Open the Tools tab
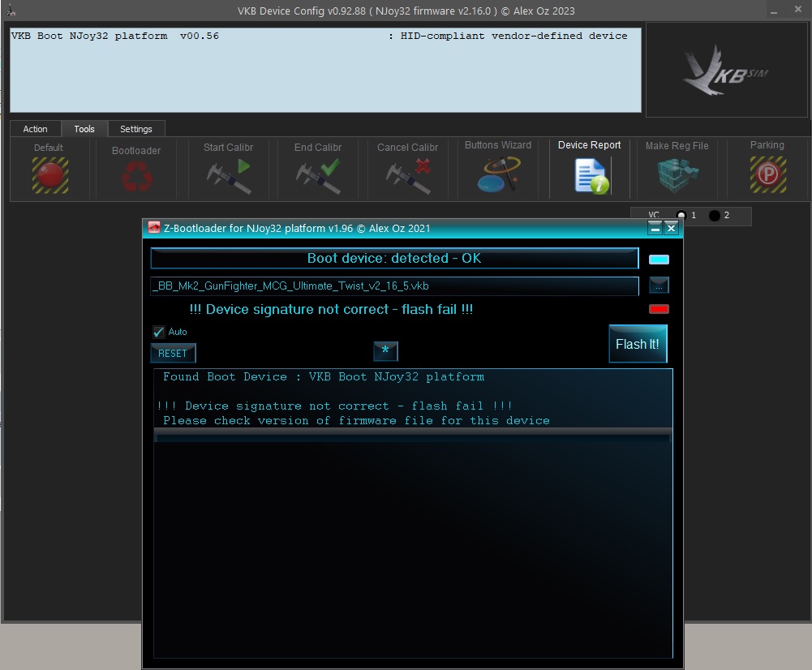The width and height of the screenshot is (812, 670). click(x=84, y=129)
